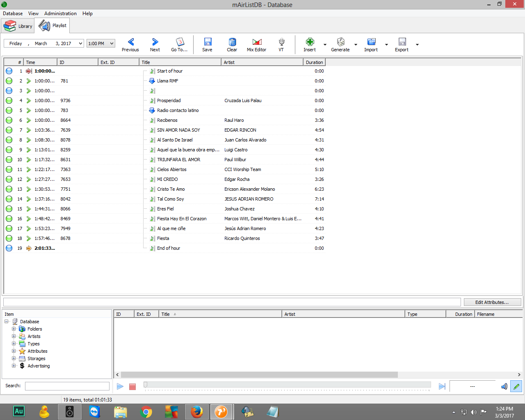Open Firefox from the taskbar

tap(197, 411)
